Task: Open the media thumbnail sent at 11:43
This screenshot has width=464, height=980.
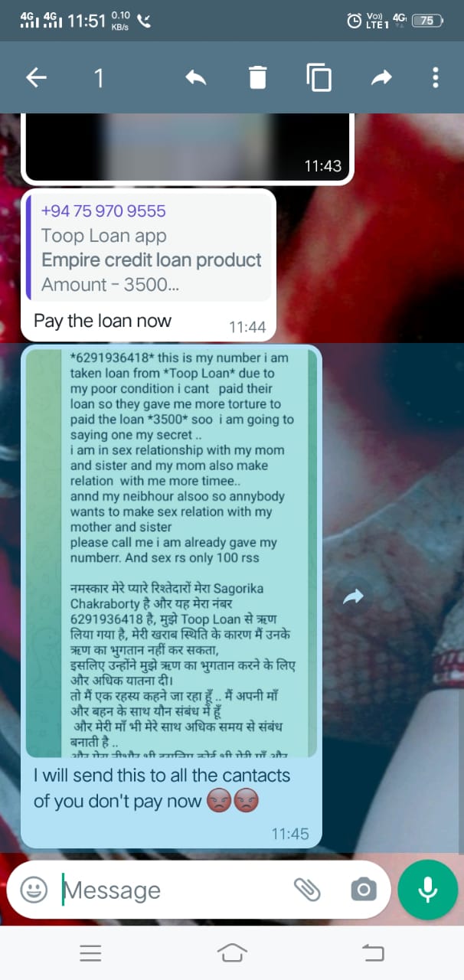Action: coord(188,147)
